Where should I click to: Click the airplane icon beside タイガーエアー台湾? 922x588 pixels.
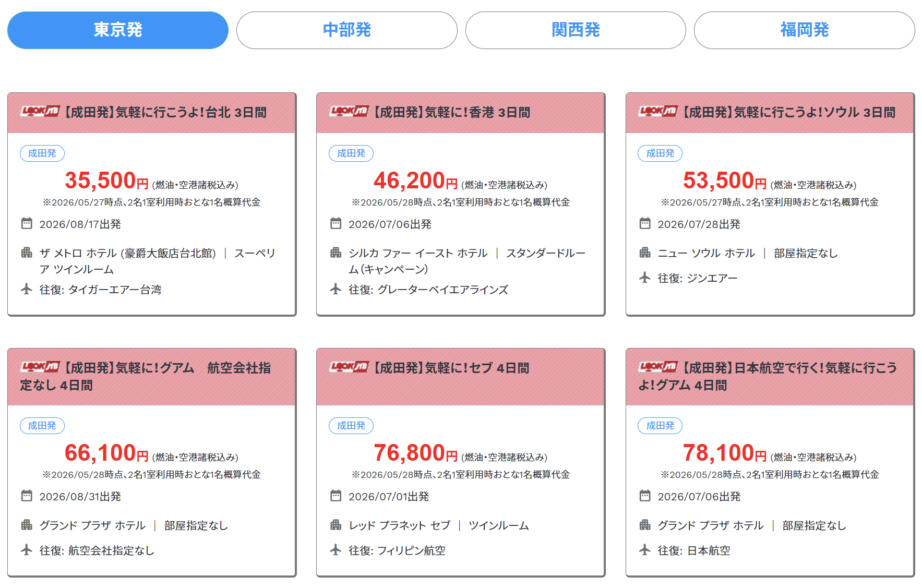pos(27,289)
